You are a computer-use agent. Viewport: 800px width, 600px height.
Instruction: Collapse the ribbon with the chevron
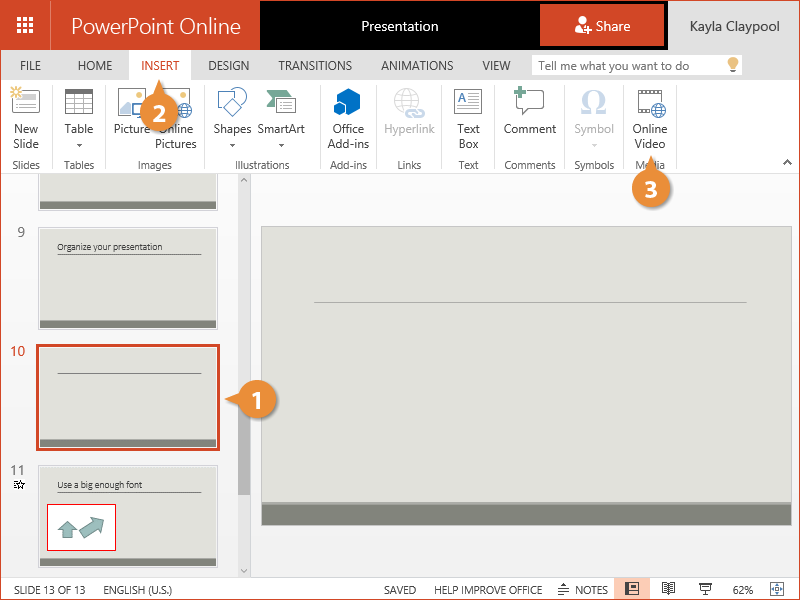tap(786, 162)
